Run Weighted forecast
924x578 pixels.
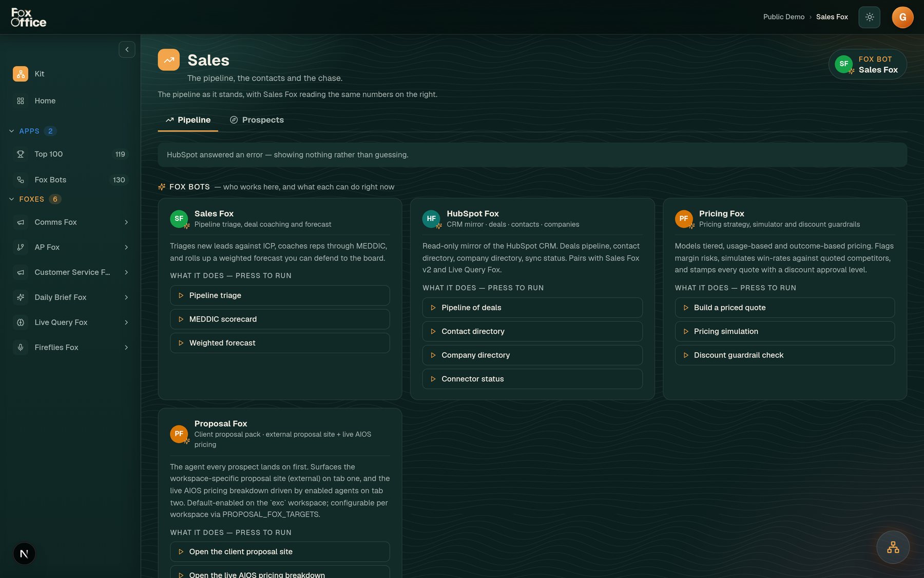click(x=280, y=343)
